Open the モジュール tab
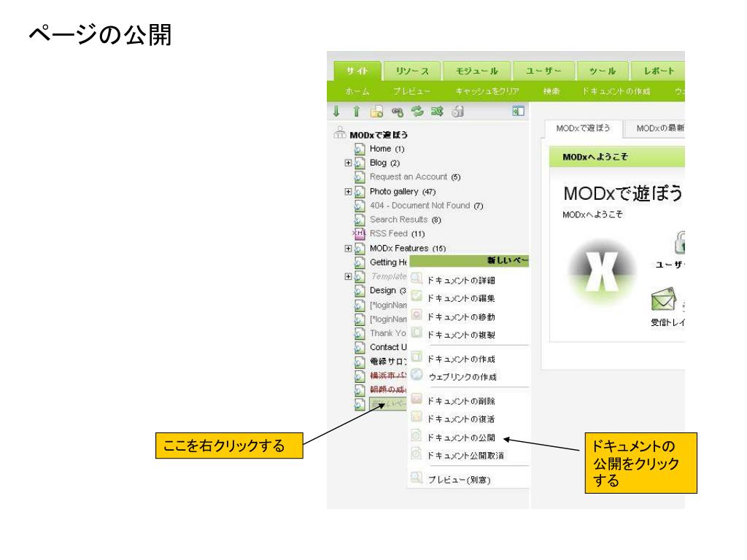Image resolution: width=747 pixels, height=560 pixels. (477, 71)
